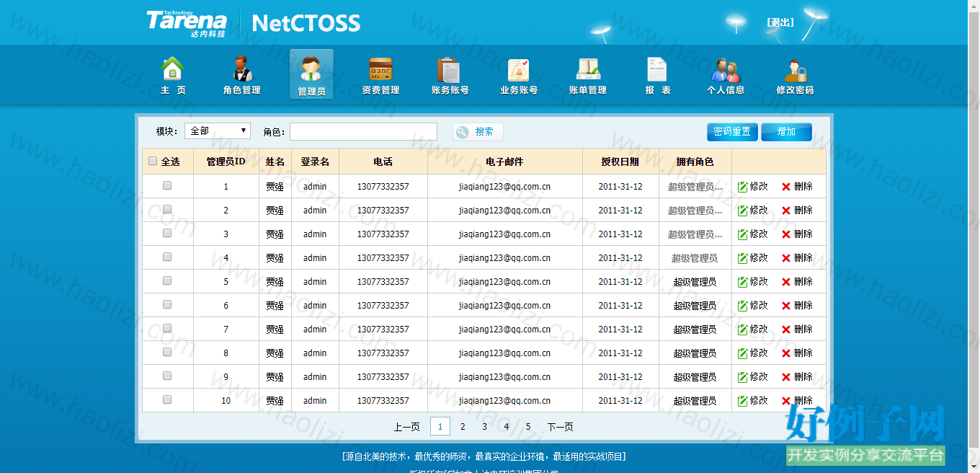Select pagination page 3
This screenshot has width=980, height=473.
coord(484,427)
